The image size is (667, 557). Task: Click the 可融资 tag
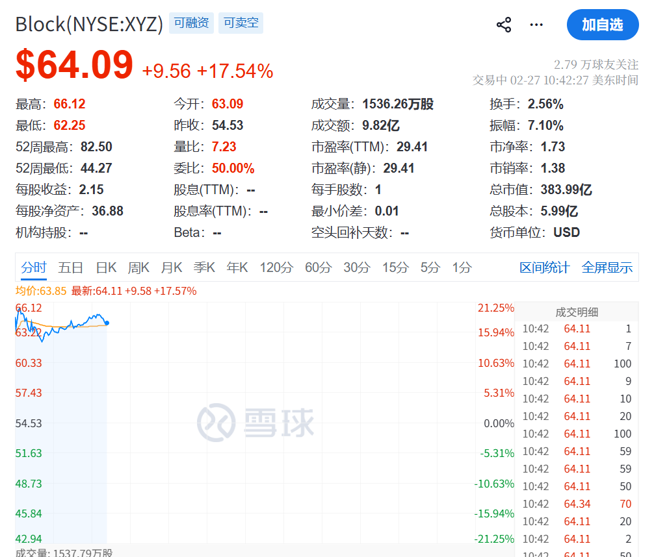pos(191,23)
